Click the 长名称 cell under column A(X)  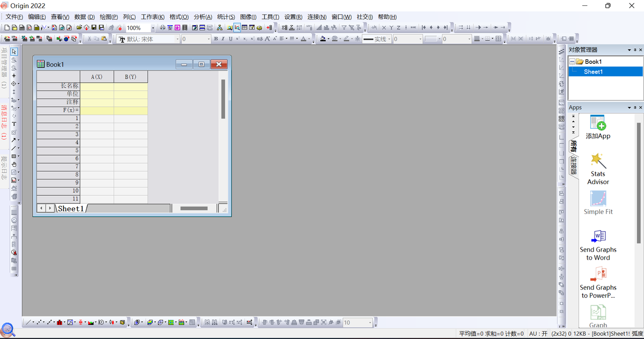97,86
